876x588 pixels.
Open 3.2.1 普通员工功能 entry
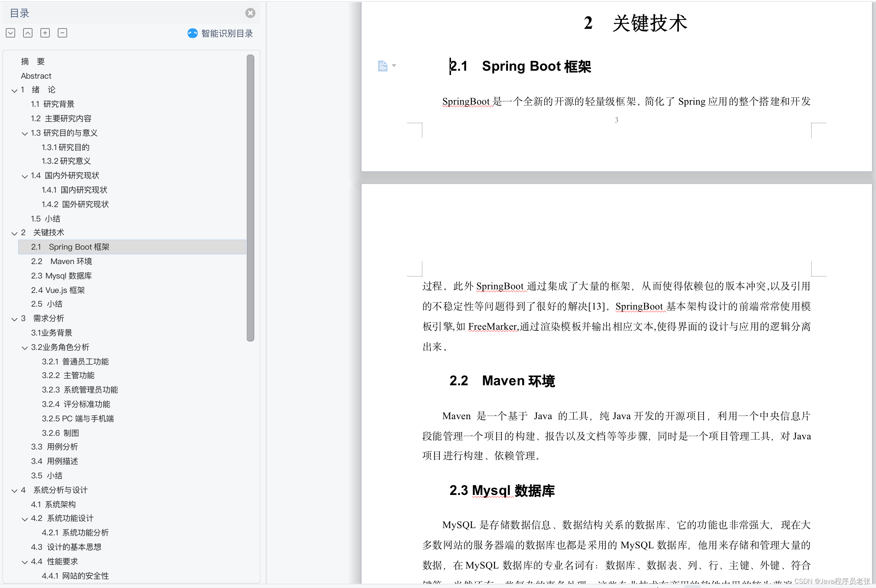(75, 361)
